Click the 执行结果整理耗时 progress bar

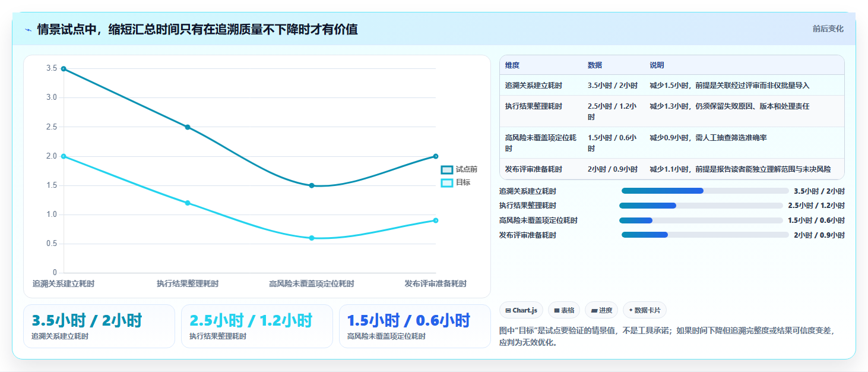coord(701,206)
